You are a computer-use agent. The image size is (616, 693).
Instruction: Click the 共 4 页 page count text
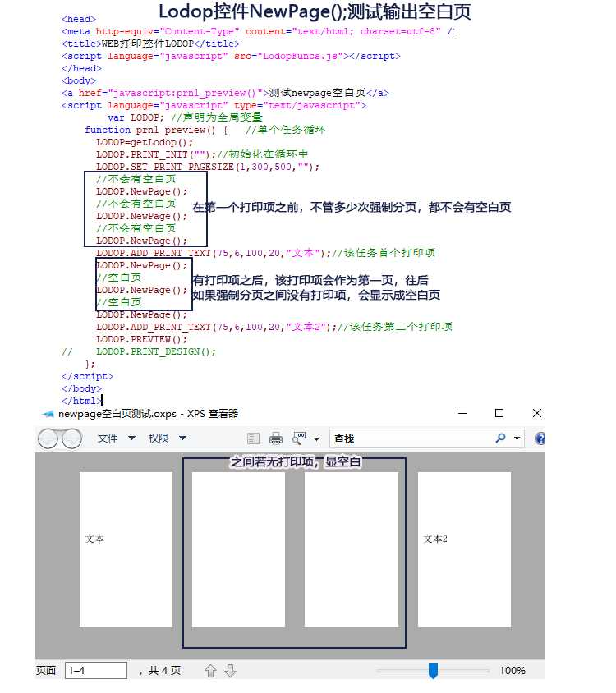tap(164, 671)
